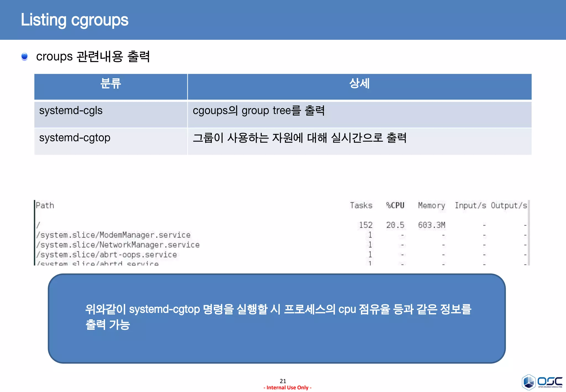Image resolution: width=566 pixels, height=392 pixels.
Task: Select the 'systemd-cgls' table cell
Action: 111,114
